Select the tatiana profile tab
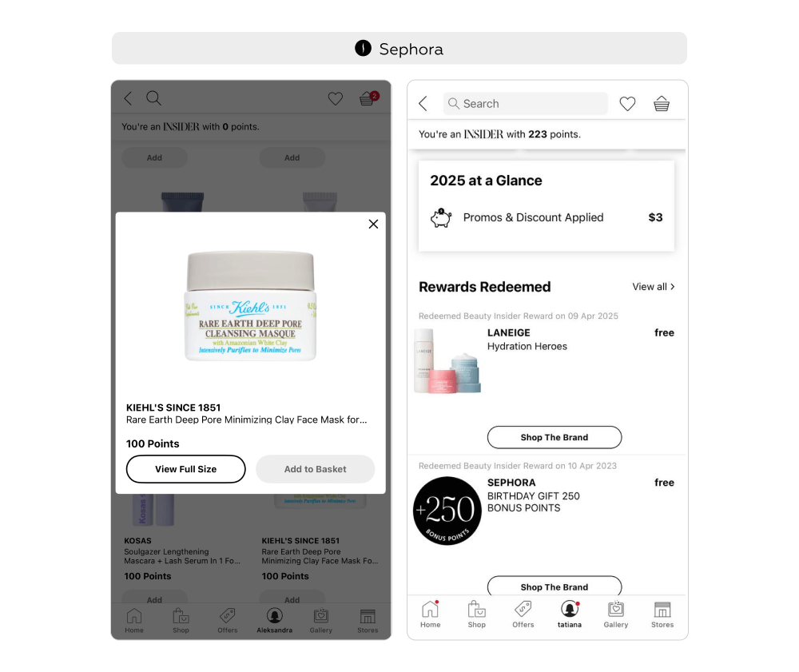799x672 pixels. 569,614
